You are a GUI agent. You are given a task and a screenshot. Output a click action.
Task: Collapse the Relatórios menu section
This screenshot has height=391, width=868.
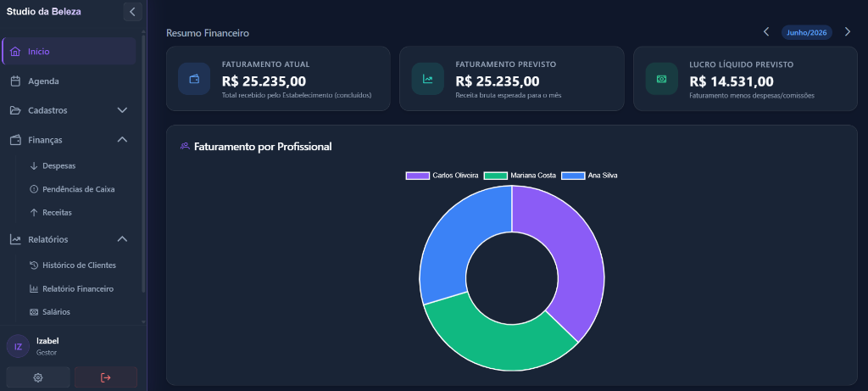70,239
